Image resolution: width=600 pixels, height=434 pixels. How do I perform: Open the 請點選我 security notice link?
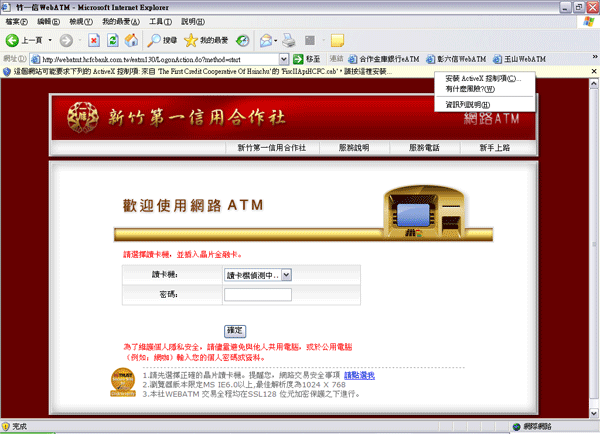coord(359,375)
